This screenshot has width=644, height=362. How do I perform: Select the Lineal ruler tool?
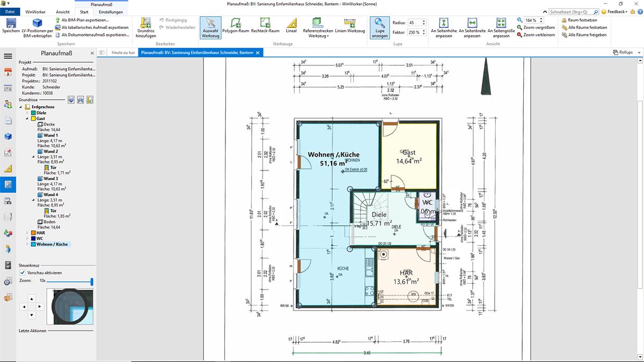coord(291,26)
